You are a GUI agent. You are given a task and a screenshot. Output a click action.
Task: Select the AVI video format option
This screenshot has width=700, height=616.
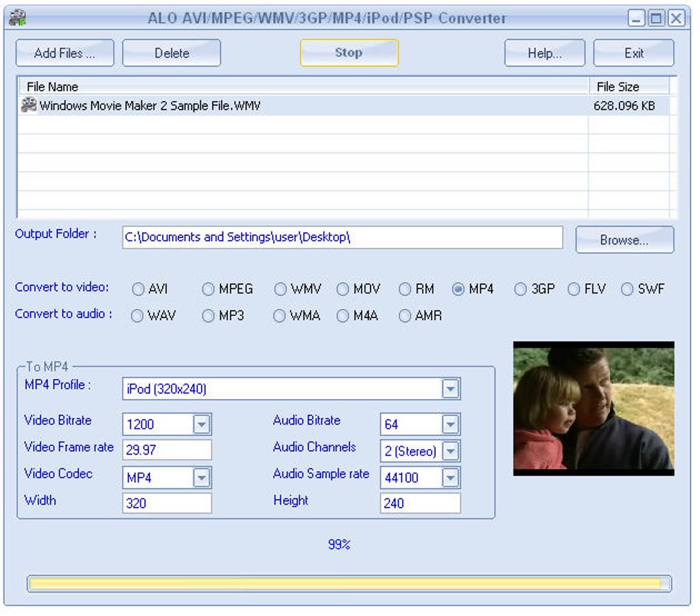pyautogui.click(x=139, y=290)
